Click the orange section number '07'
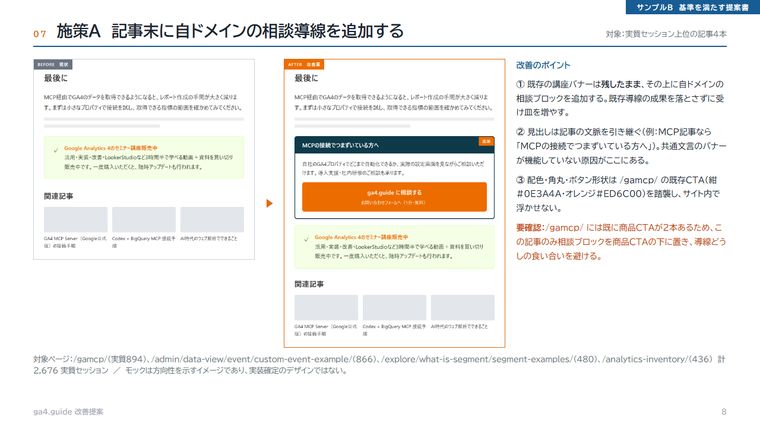This screenshot has width=760, height=428. (40, 34)
